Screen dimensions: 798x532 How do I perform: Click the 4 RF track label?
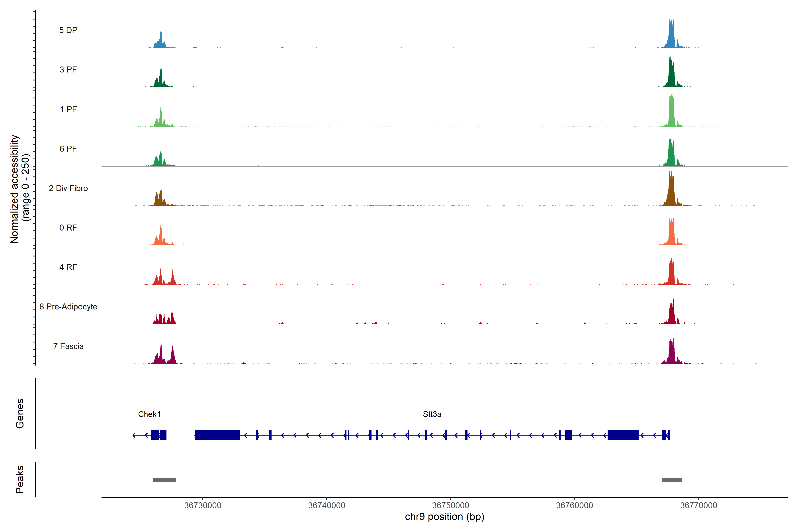(68, 267)
